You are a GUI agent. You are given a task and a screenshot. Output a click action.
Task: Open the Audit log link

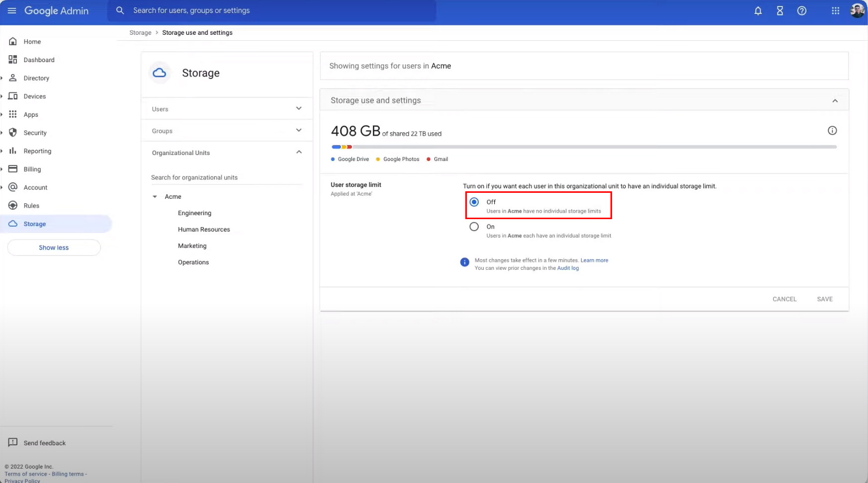point(568,268)
